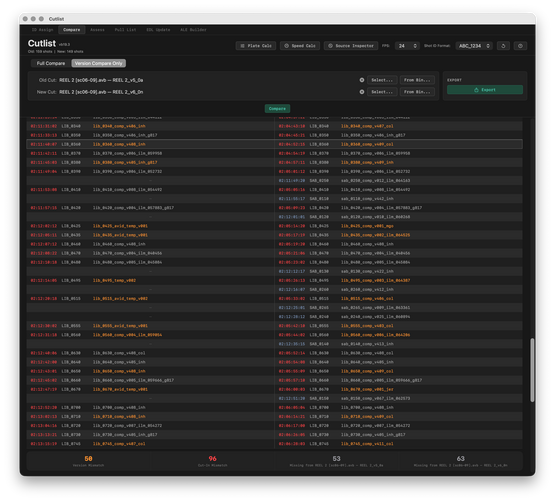
Task: Select the SAB_0120 row in new cut
Action: pos(398,217)
